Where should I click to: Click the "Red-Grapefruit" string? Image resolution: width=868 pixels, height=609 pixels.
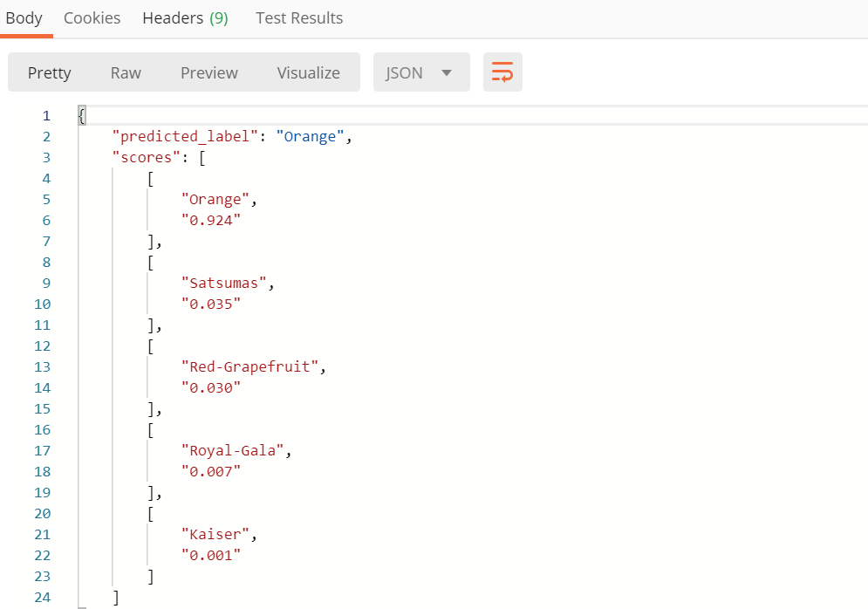[x=249, y=367]
